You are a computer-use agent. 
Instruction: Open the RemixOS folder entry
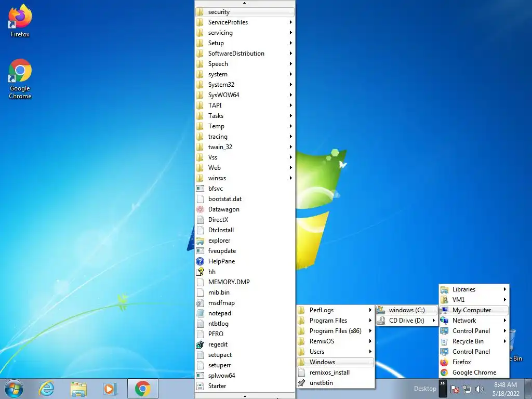[335, 341]
